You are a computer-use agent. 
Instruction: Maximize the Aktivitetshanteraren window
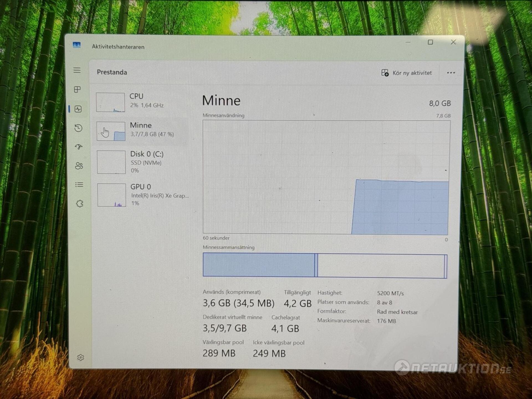coord(430,42)
